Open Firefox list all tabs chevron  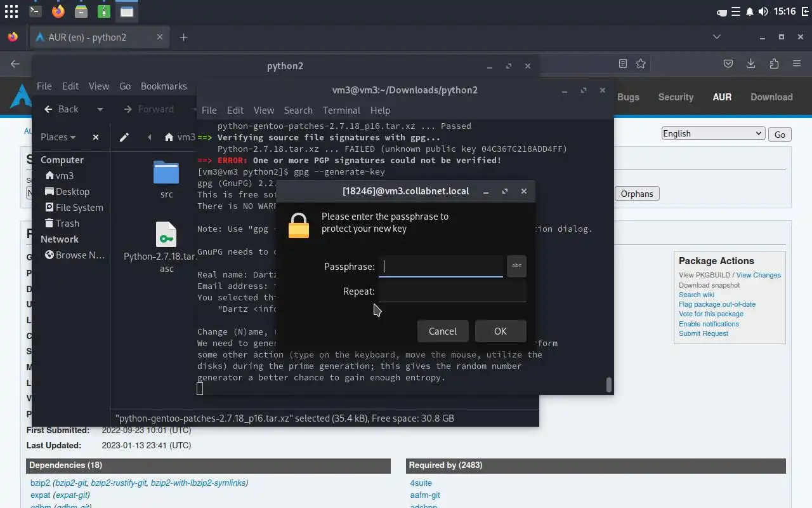click(717, 37)
